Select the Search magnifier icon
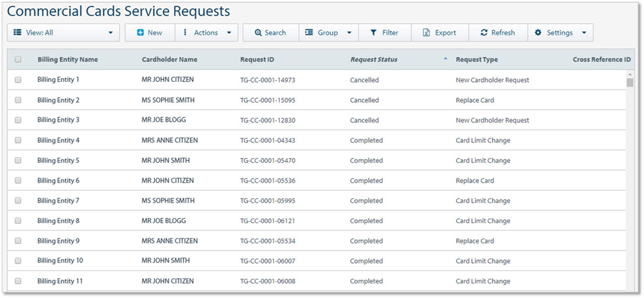This screenshot has width=644, height=298. pos(259,32)
